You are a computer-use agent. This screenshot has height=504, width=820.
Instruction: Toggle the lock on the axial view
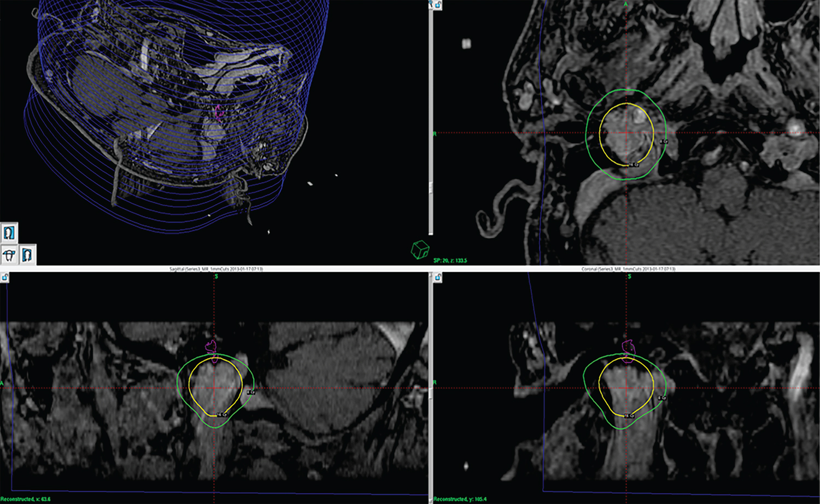438,5
